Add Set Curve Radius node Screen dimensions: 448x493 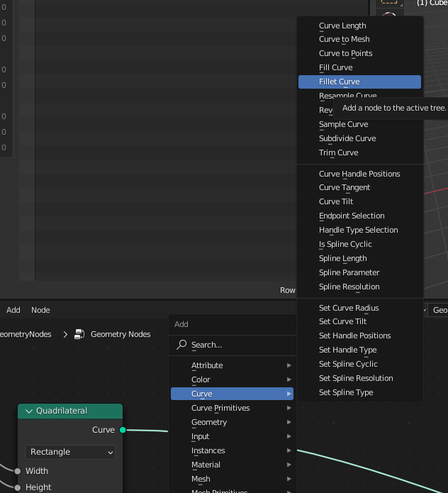pyautogui.click(x=359, y=308)
